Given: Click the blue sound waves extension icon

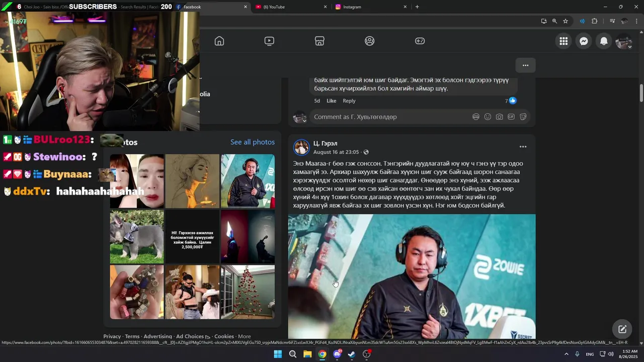Looking at the screenshot, I should [x=582, y=21].
